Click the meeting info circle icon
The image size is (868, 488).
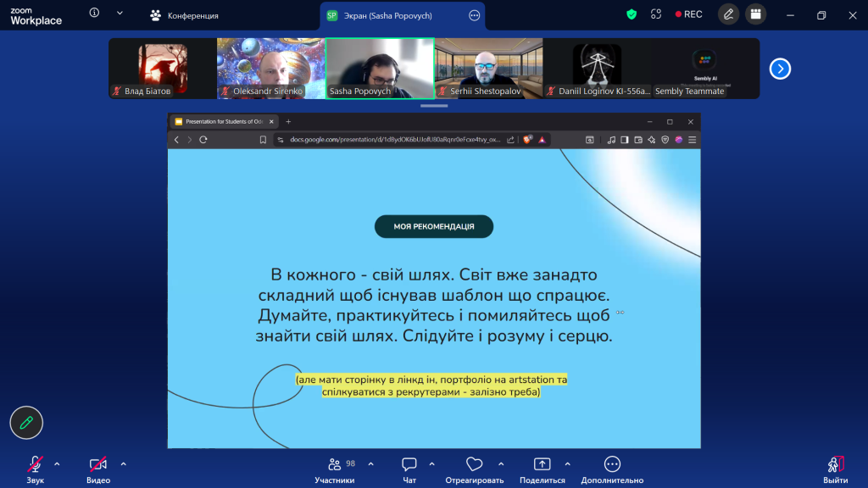point(94,13)
